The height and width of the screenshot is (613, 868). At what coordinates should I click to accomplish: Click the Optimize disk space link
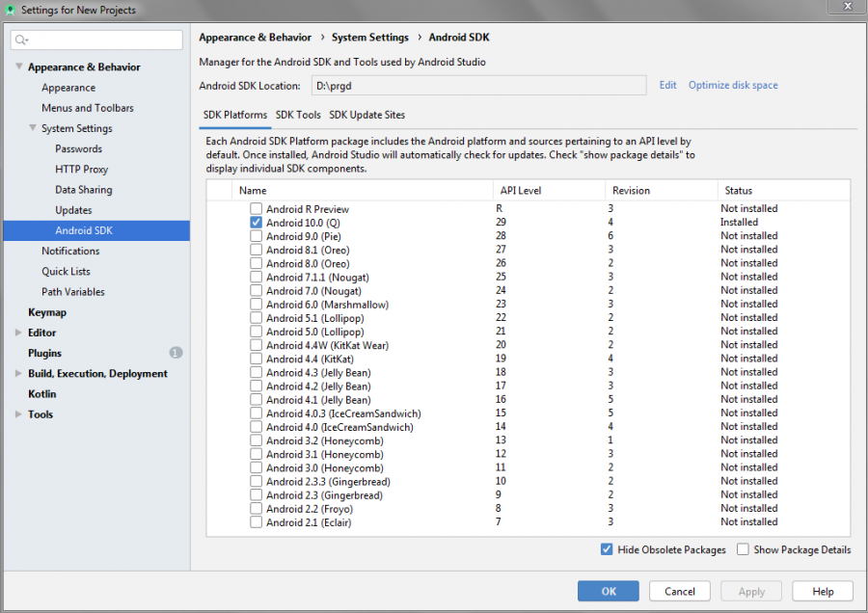pyautogui.click(x=733, y=85)
